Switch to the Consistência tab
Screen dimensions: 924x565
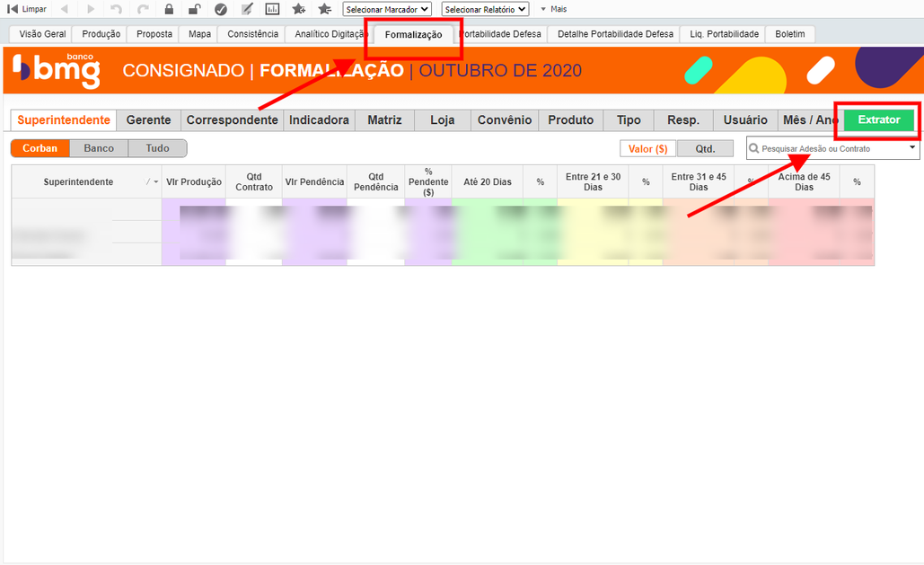(252, 34)
